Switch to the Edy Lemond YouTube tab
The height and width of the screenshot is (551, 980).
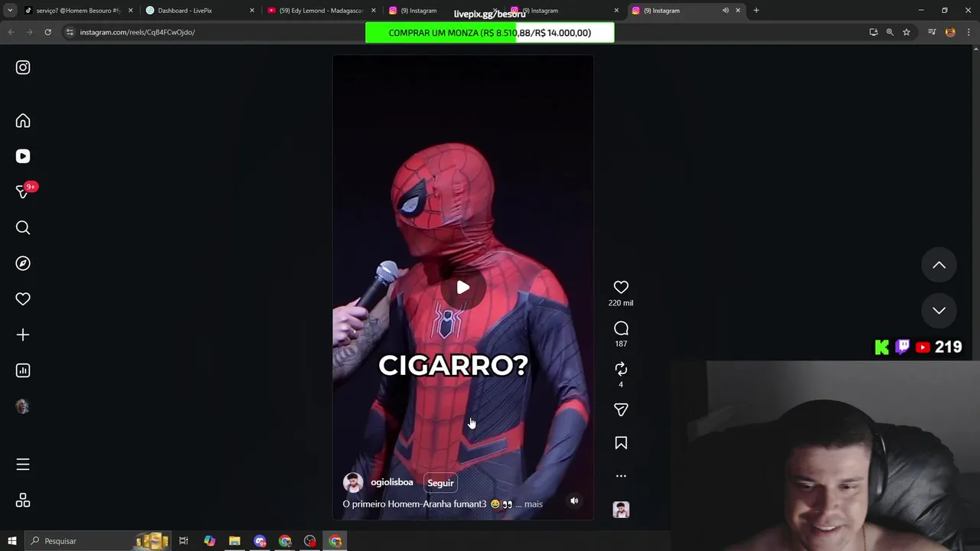pyautogui.click(x=320, y=11)
